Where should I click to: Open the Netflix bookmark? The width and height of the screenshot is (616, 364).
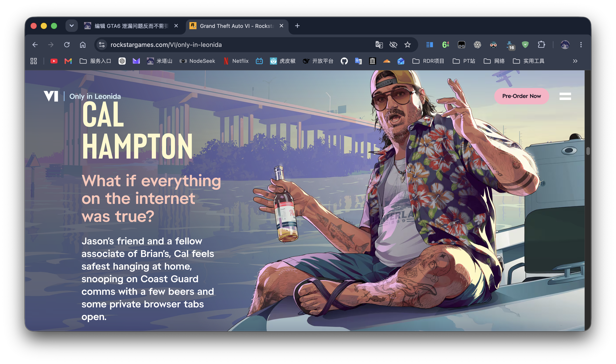236,61
